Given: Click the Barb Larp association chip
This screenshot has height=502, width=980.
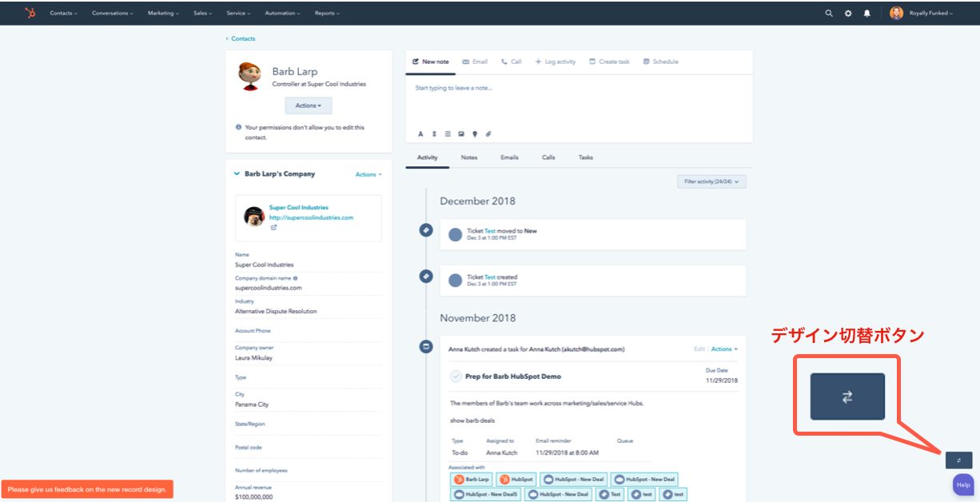Looking at the screenshot, I should click(x=472, y=480).
